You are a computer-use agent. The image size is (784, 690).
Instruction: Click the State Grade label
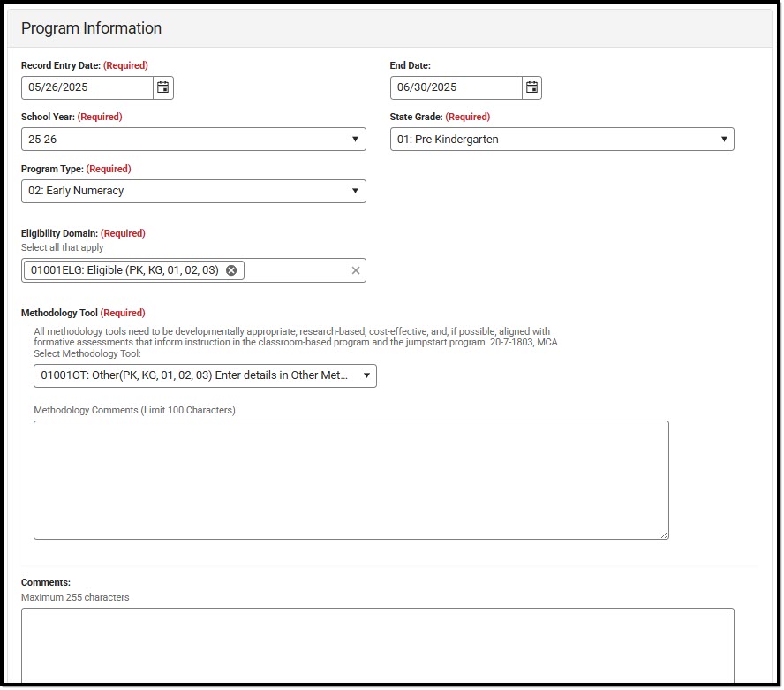440,117
